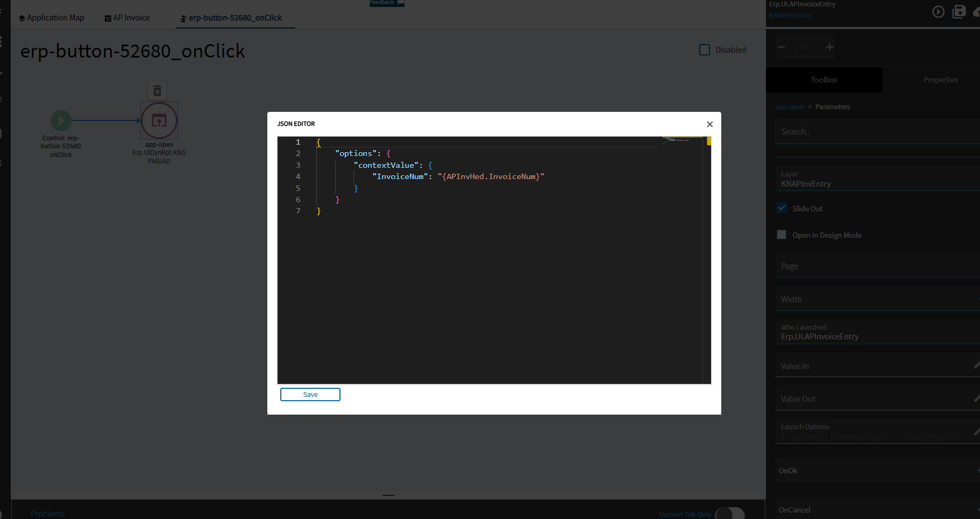The width and height of the screenshot is (980, 519).
Task: Click the Who Launched field
Action: pyautogui.click(x=878, y=332)
